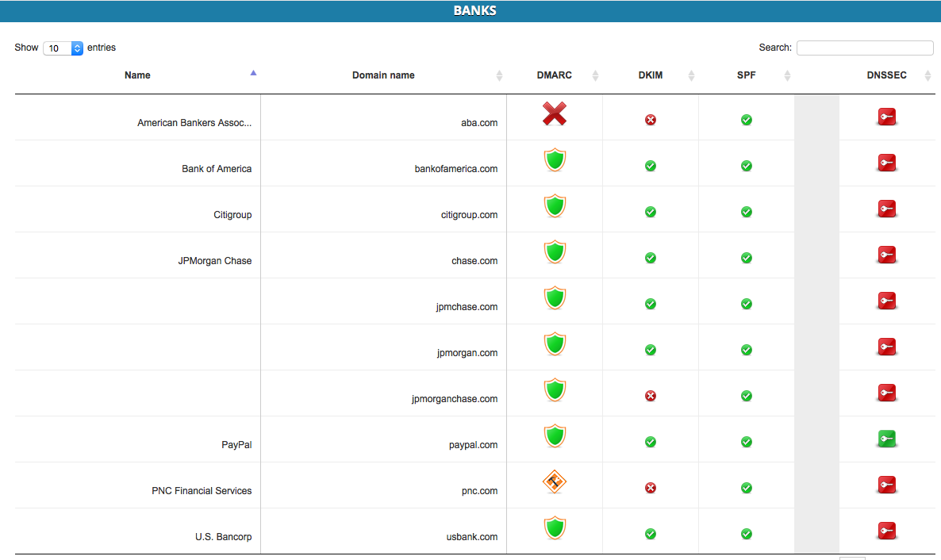The width and height of the screenshot is (941, 560).
Task: Sort table by Name column
Action: (x=137, y=75)
